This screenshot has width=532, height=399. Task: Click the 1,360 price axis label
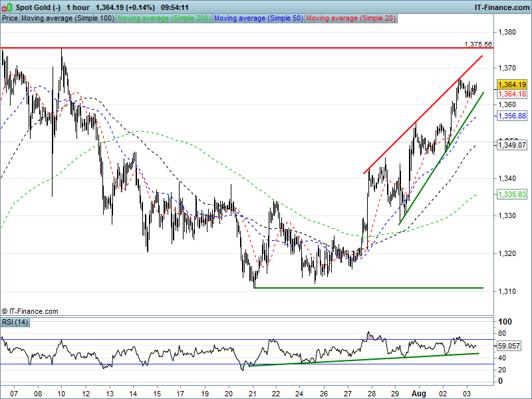click(507, 104)
